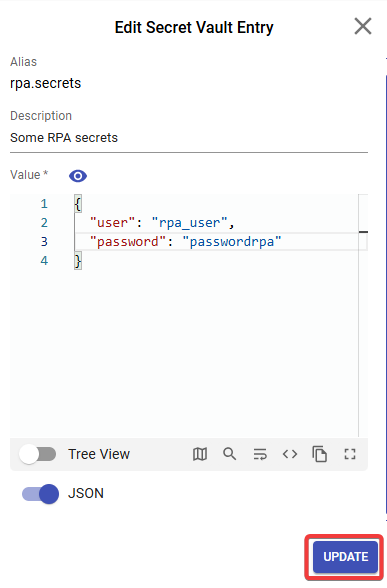Close the Edit Secret Vault Entry dialog
Screen dimensions: 387x588
(x=363, y=26)
